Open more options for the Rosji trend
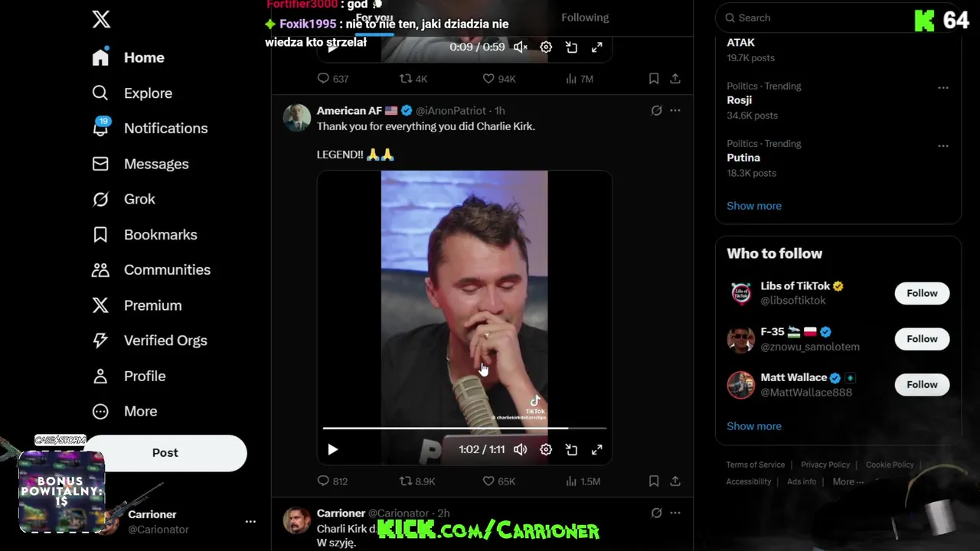This screenshot has width=980, height=551. point(943,88)
